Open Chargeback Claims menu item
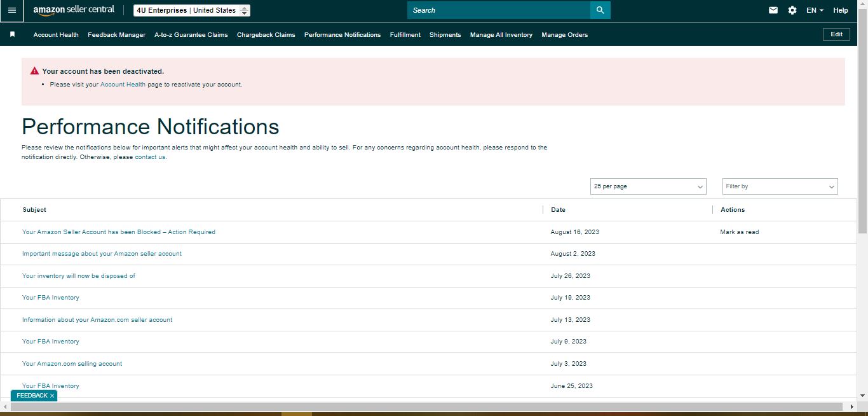868x416 pixels. [266, 34]
